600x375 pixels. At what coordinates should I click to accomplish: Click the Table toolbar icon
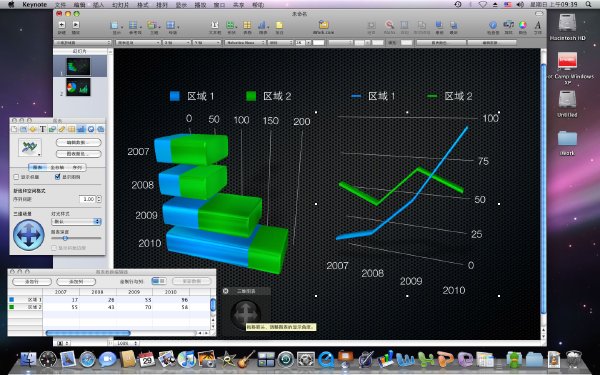pyautogui.click(x=247, y=25)
